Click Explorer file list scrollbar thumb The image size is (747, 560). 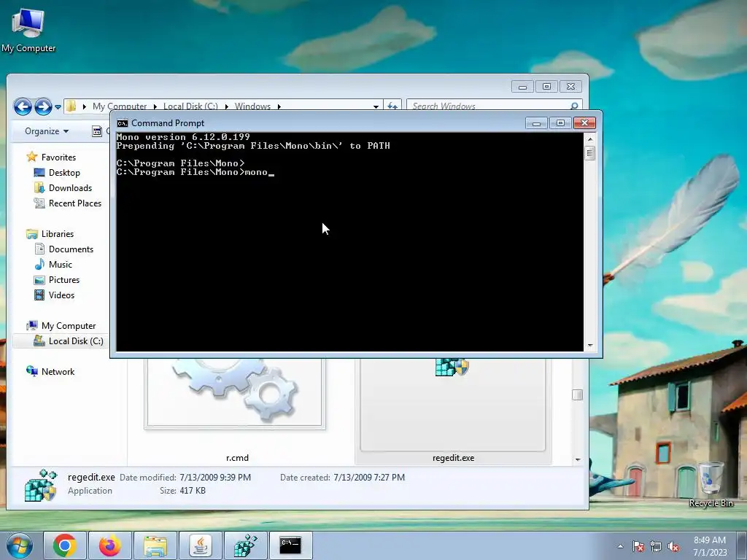[578, 394]
